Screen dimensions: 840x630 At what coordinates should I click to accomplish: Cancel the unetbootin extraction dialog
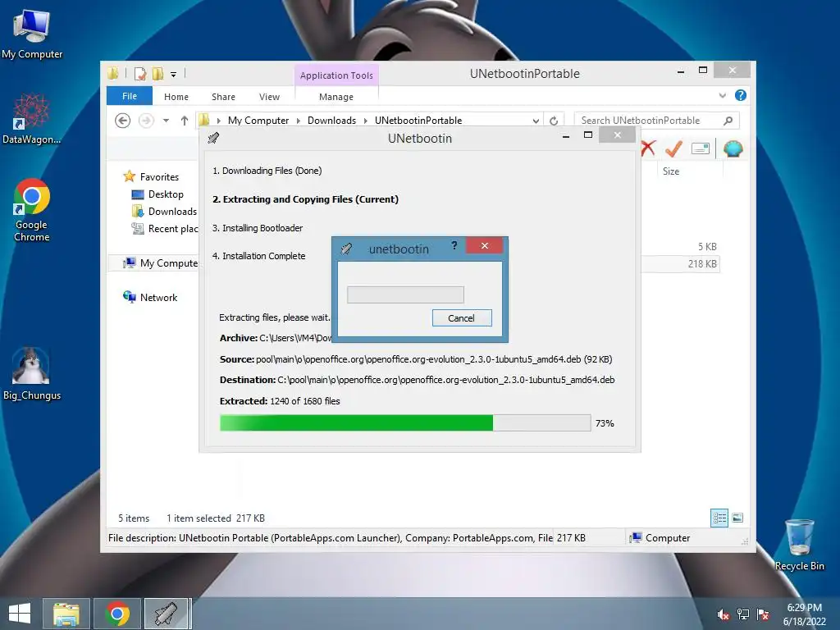pyautogui.click(x=462, y=318)
